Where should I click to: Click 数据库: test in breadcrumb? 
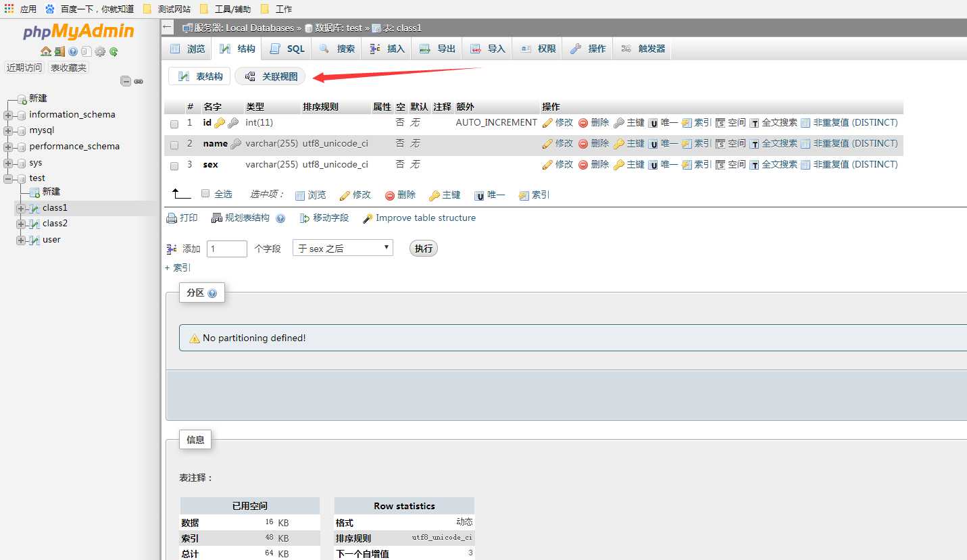pyautogui.click(x=339, y=28)
